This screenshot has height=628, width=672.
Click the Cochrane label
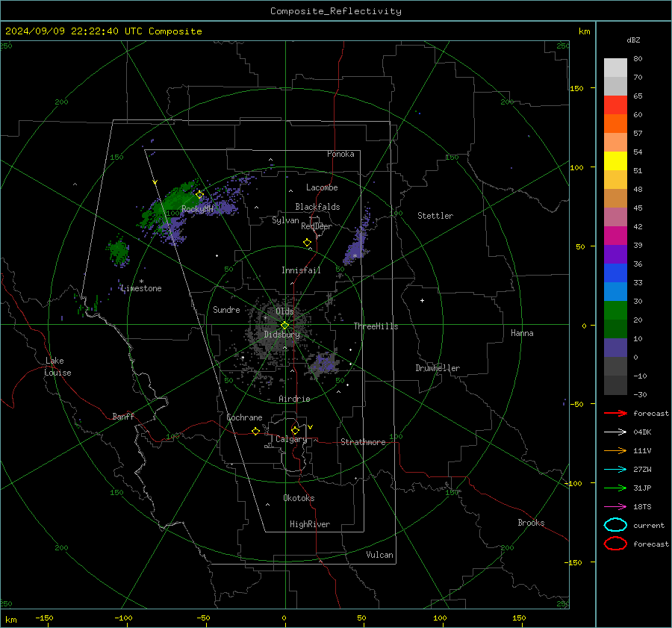[x=244, y=417]
